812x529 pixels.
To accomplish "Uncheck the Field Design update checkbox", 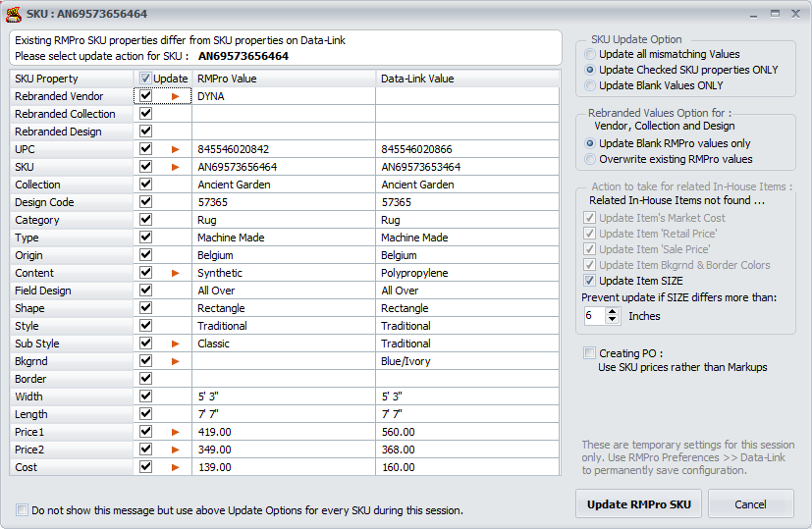I will point(145,290).
